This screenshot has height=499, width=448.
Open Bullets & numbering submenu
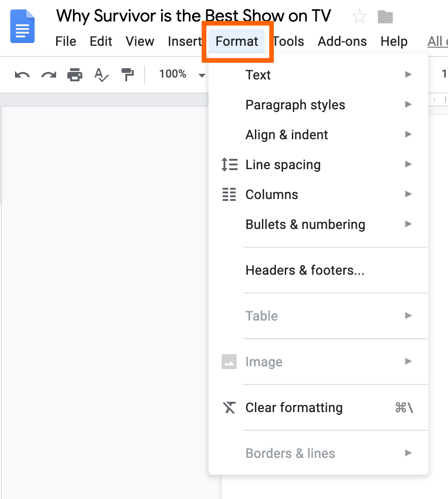318,224
